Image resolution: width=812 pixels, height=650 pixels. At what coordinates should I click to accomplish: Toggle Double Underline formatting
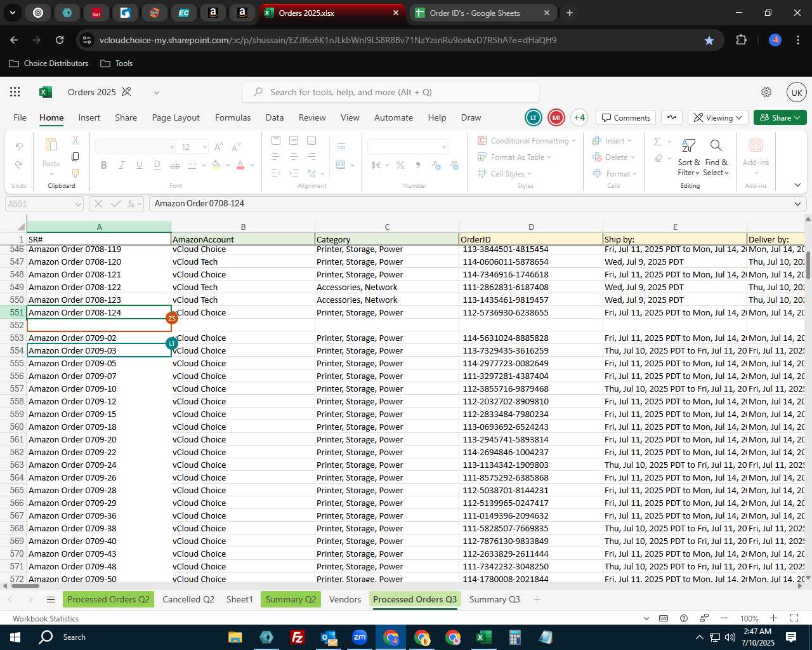[157, 165]
